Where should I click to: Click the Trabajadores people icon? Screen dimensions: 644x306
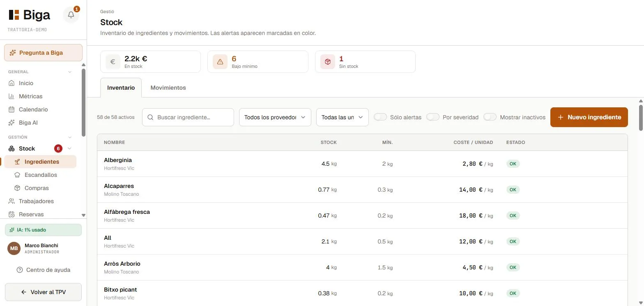(x=11, y=201)
